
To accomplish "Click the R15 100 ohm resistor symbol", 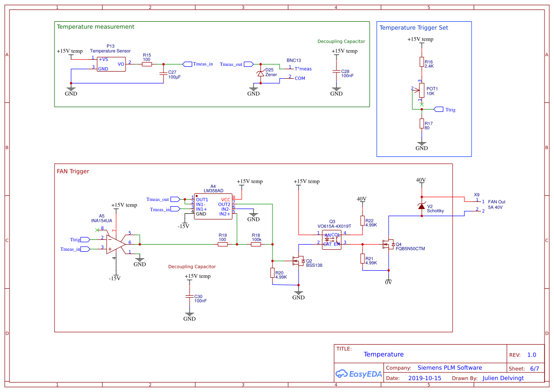I will click(x=146, y=64).
